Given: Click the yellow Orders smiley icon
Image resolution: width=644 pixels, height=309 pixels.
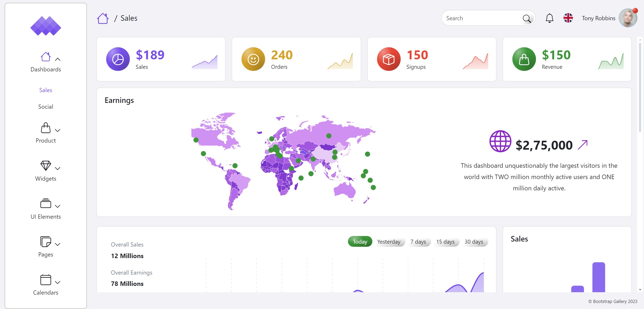Looking at the screenshot, I should coord(253,59).
